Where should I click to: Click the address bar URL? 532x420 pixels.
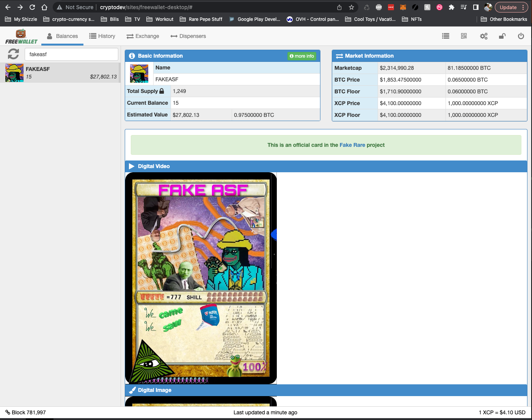(x=146, y=7)
